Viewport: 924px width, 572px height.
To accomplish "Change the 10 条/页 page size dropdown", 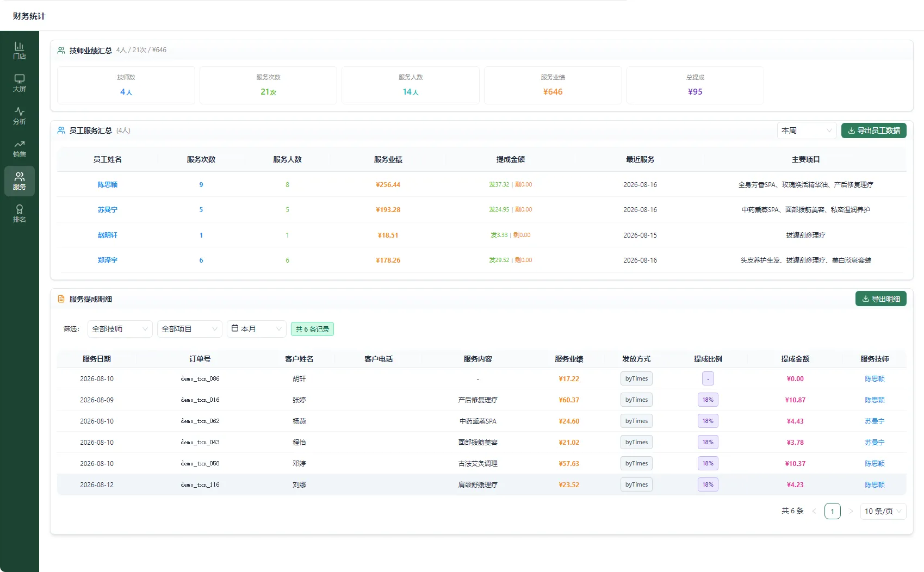I will coord(883,511).
